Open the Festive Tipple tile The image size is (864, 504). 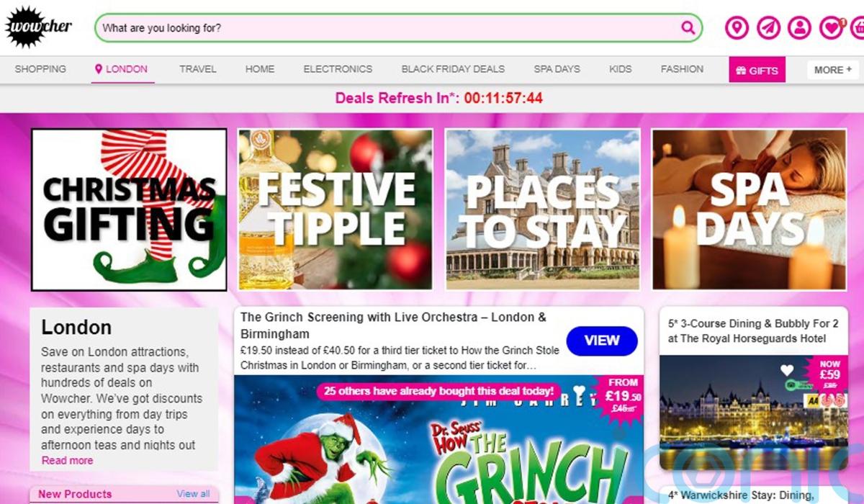click(336, 210)
